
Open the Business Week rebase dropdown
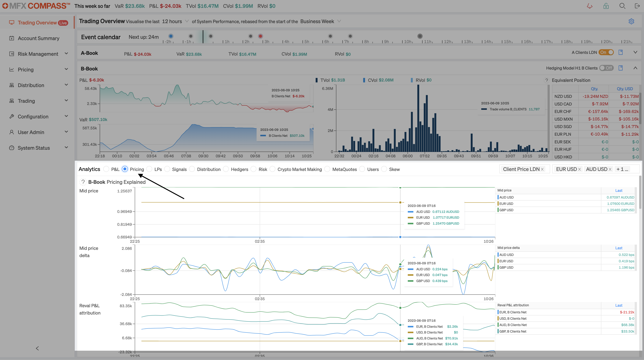pos(321,21)
